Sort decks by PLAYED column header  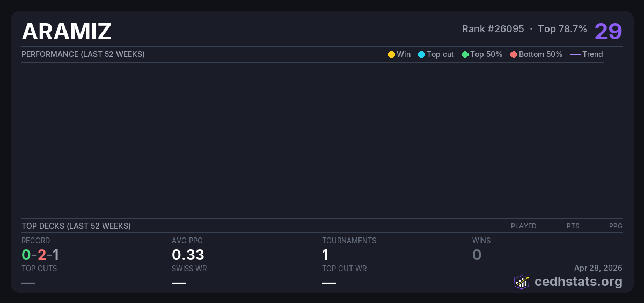[523, 226]
